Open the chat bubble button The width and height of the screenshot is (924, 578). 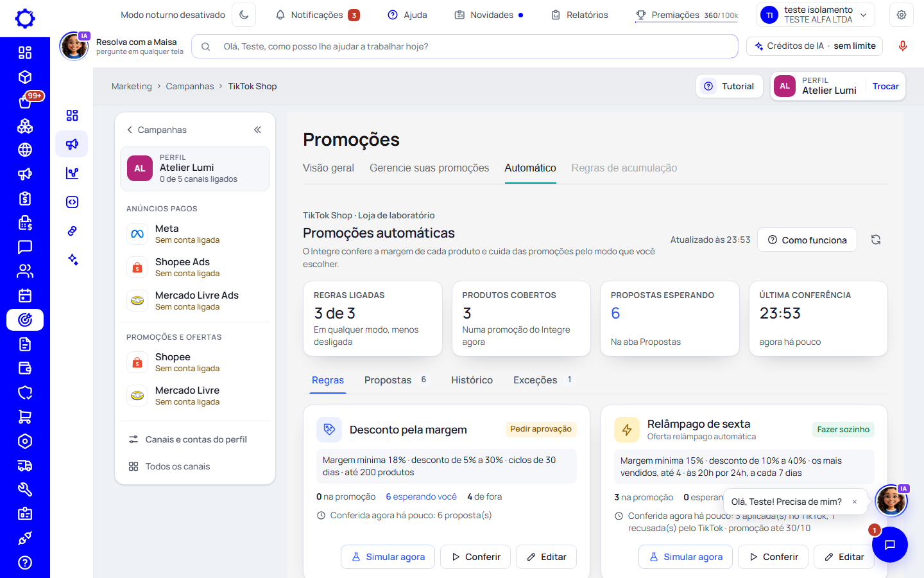point(890,545)
